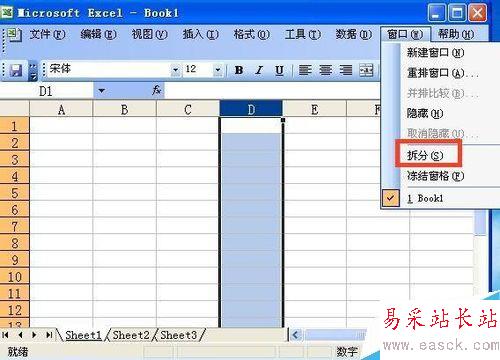Viewport: 500px width, 360px height.
Task: Select row 1 header
Action: tap(15, 126)
